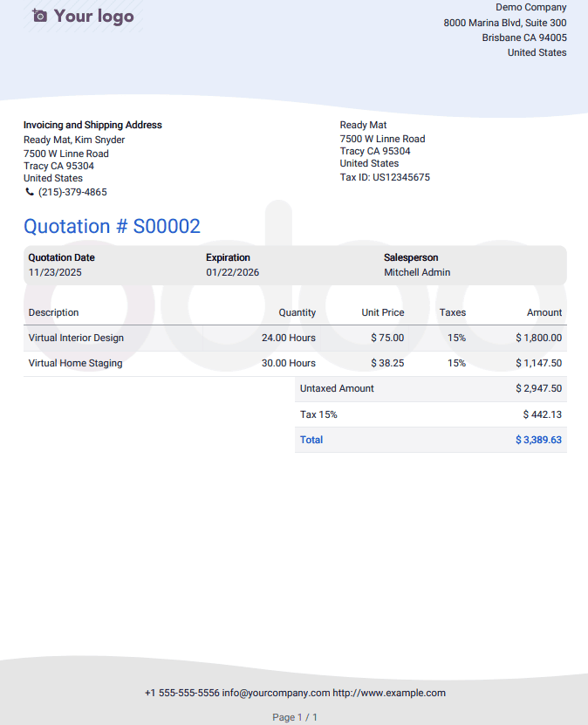The width and height of the screenshot is (588, 725).
Task: Click the '$ 1,147.50' amount cell
Action: point(539,364)
